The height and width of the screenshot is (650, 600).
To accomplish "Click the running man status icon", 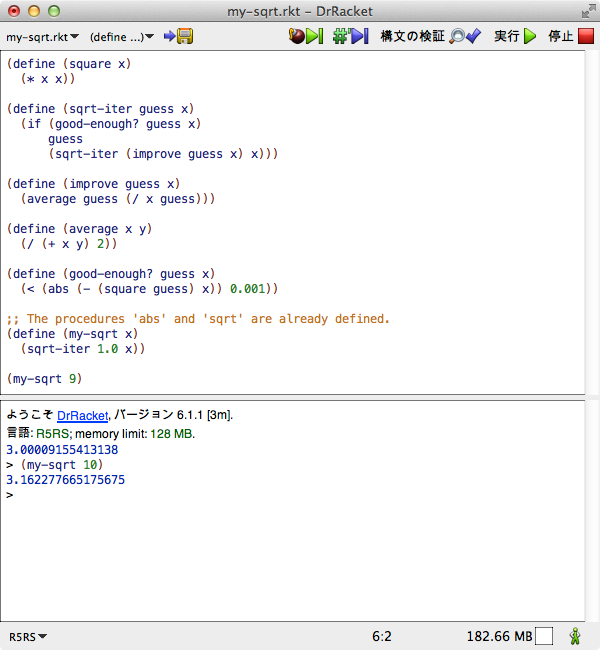I will [575, 636].
